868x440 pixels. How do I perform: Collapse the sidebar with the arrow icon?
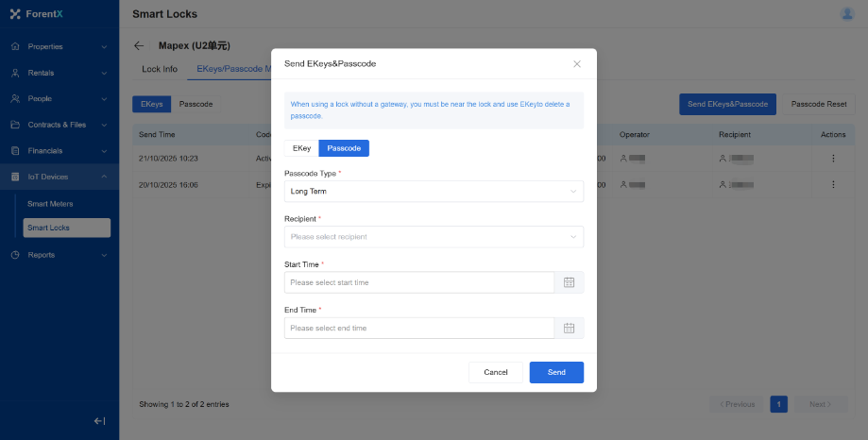(x=99, y=421)
